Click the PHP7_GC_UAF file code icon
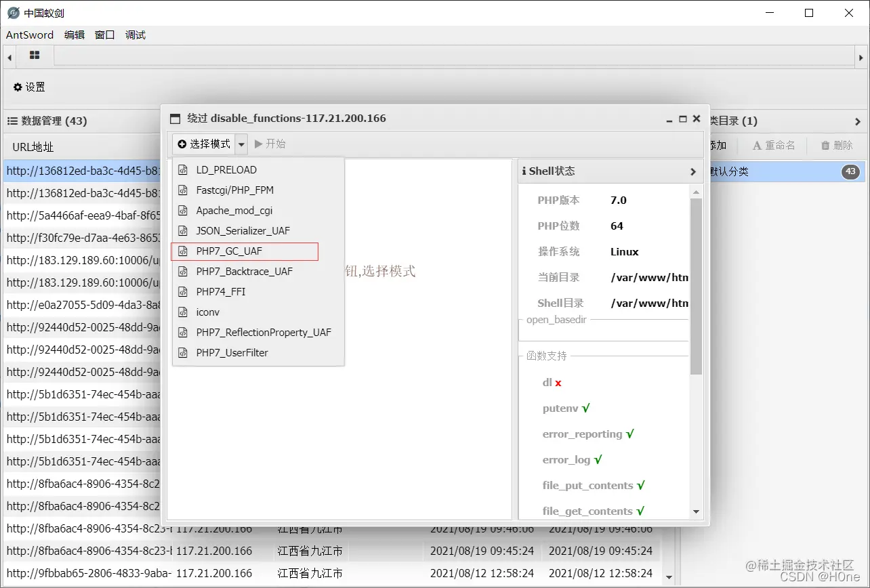The image size is (870, 588). [182, 251]
